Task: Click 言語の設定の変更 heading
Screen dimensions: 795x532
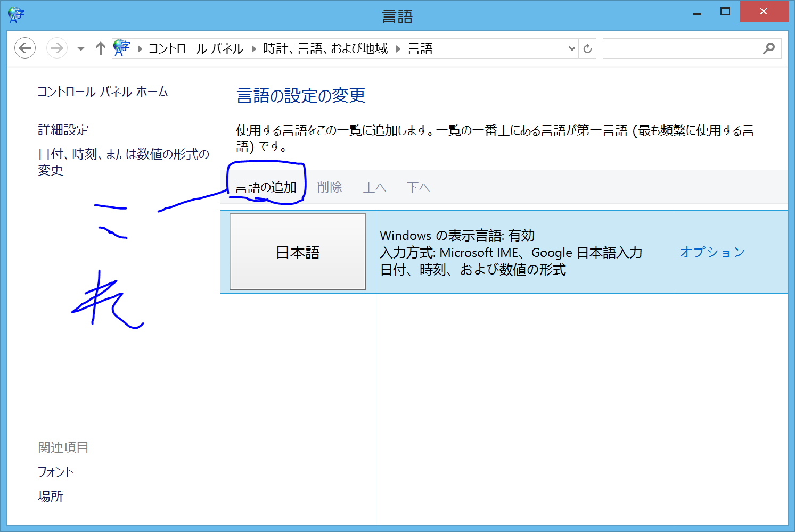Action: tap(301, 96)
